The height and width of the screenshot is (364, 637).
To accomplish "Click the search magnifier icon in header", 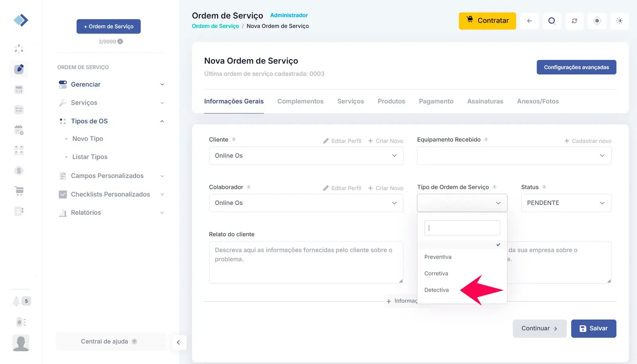I will pyautogui.click(x=551, y=21).
